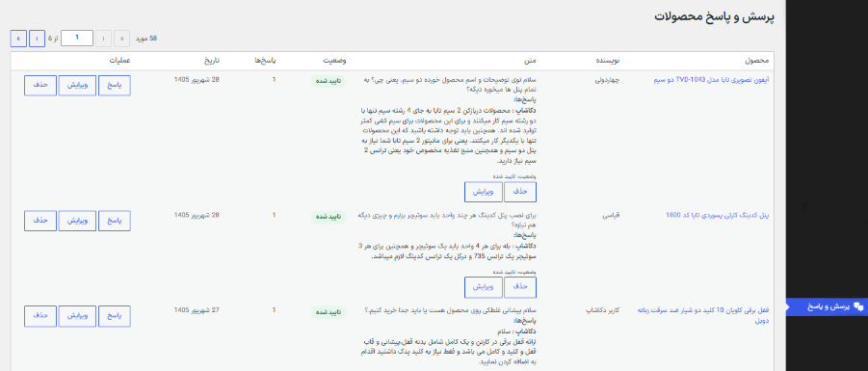868x371 pixels.
Task: Click the current page number input field
Action: pos(77,39)
